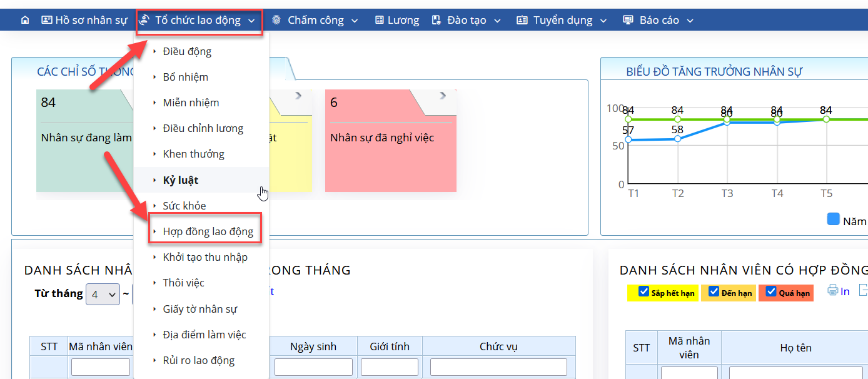
Task: Click the In print link
Action: 845,291
